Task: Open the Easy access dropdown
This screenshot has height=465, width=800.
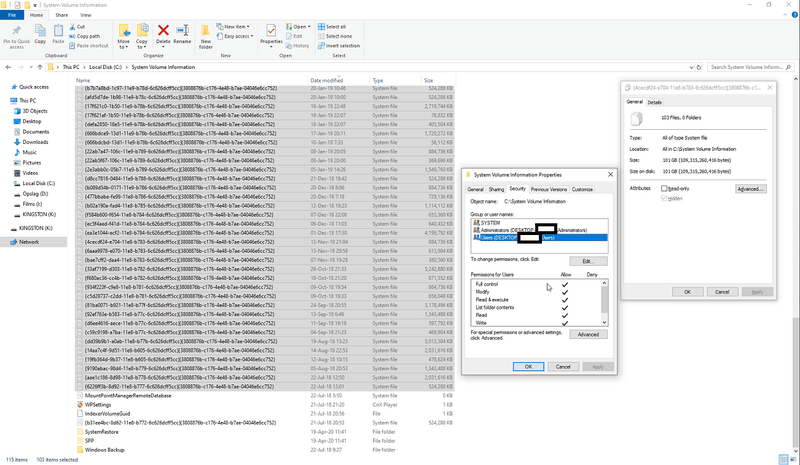Action: 239,35
